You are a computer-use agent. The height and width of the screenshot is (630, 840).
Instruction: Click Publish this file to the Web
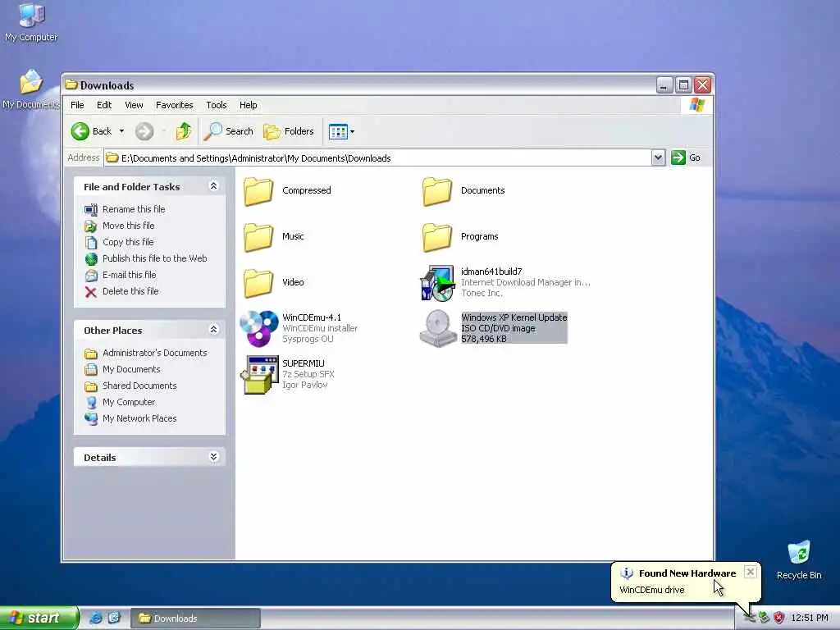point(155,258)
